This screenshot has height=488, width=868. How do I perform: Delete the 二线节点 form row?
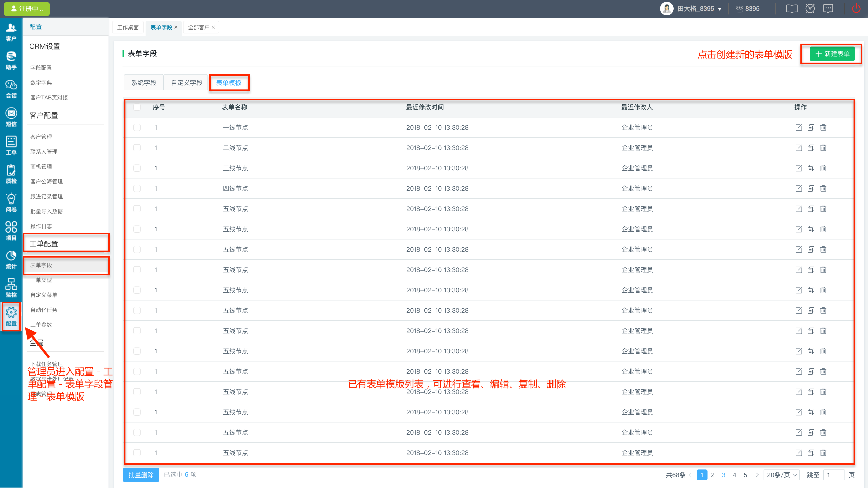(823, 148)
